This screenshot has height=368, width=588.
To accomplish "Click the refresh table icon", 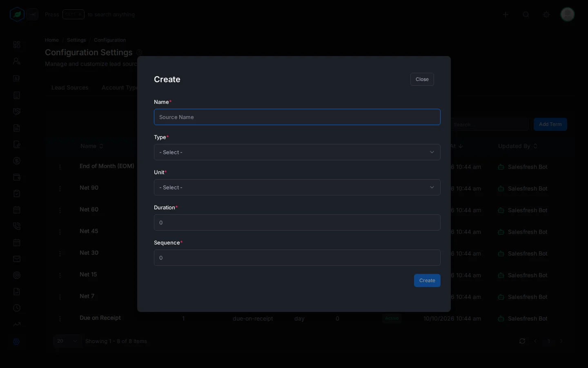I will coord(522,341).
